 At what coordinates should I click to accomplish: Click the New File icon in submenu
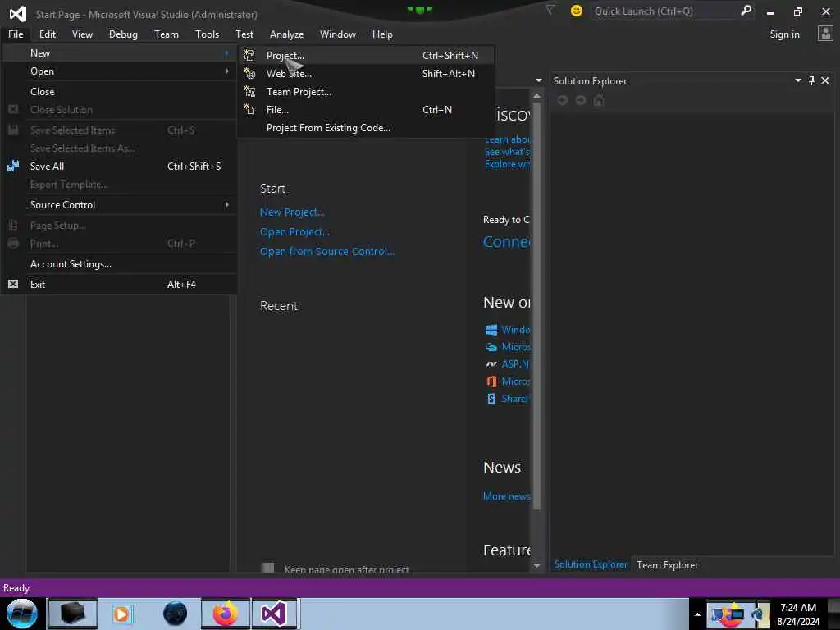pos(249,109)
